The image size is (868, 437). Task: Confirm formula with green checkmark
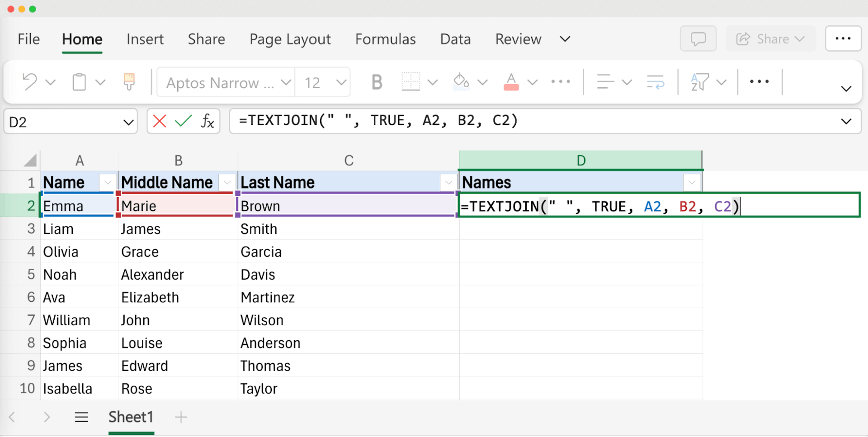(x=183, y=121)
